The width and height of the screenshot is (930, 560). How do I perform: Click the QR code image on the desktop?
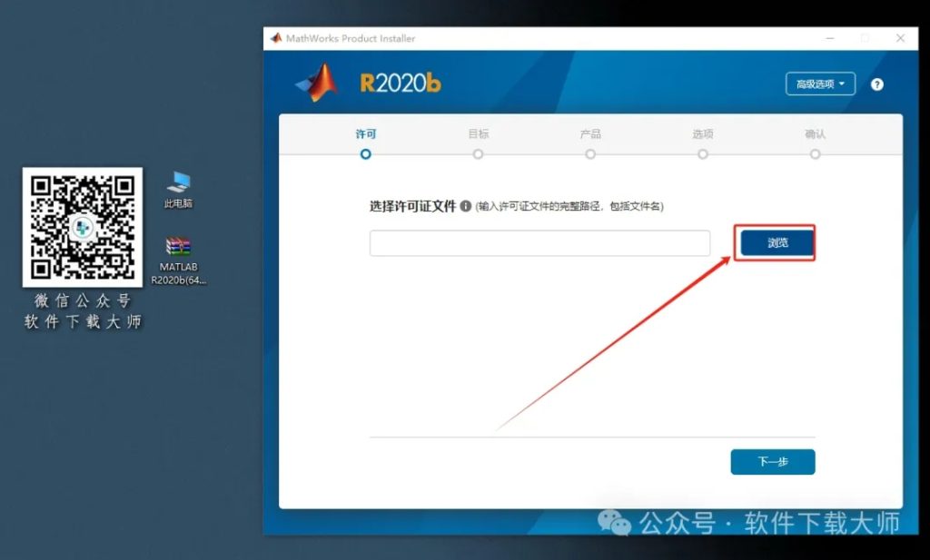[83, 228]
